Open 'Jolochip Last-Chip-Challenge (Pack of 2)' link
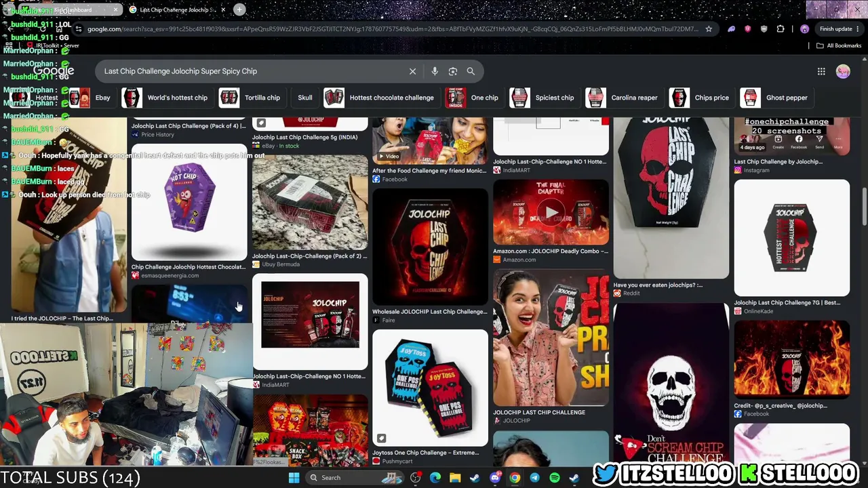The image size is (868, 488). (310, 256)
